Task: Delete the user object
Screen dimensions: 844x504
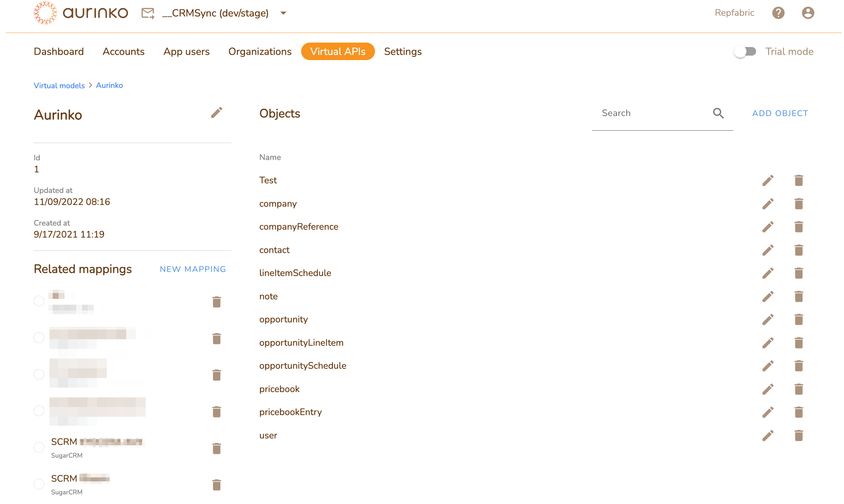Action: [x=799, y=435]
